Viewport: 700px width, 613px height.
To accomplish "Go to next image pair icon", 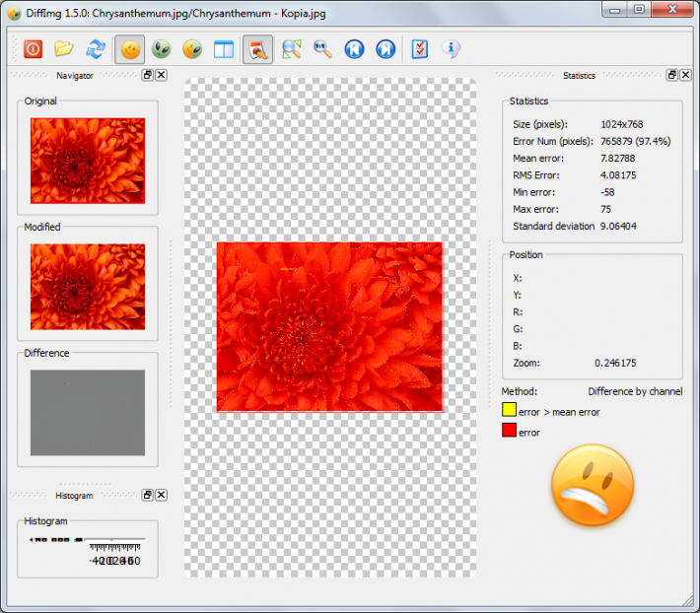I will click(385, 49).
